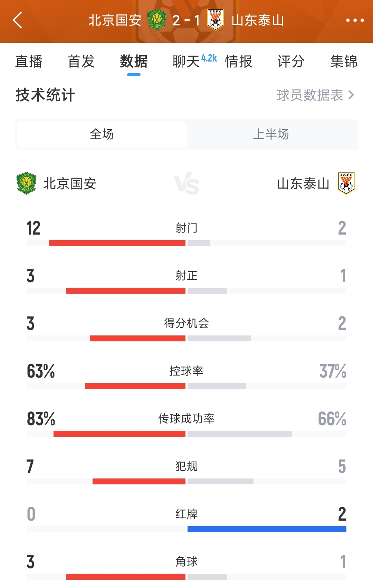Switch to 上半场 first half stats

(x=271, y=134)
